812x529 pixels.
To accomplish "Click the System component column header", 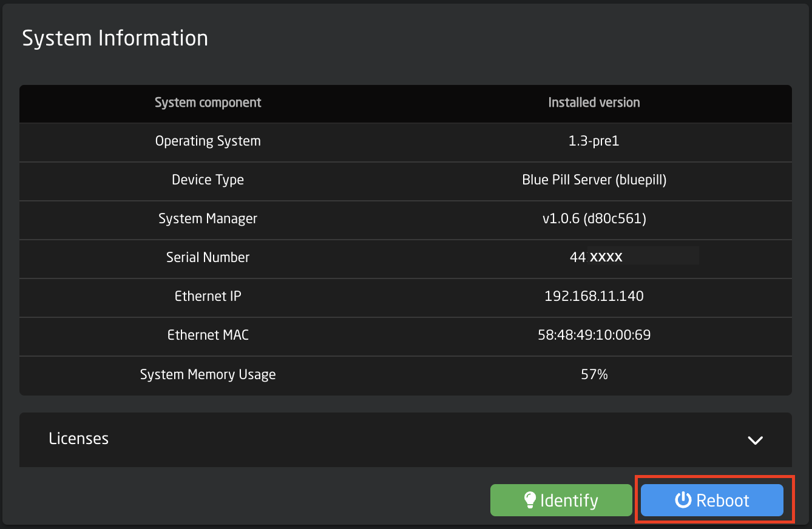I will click(x=208, y=103).
